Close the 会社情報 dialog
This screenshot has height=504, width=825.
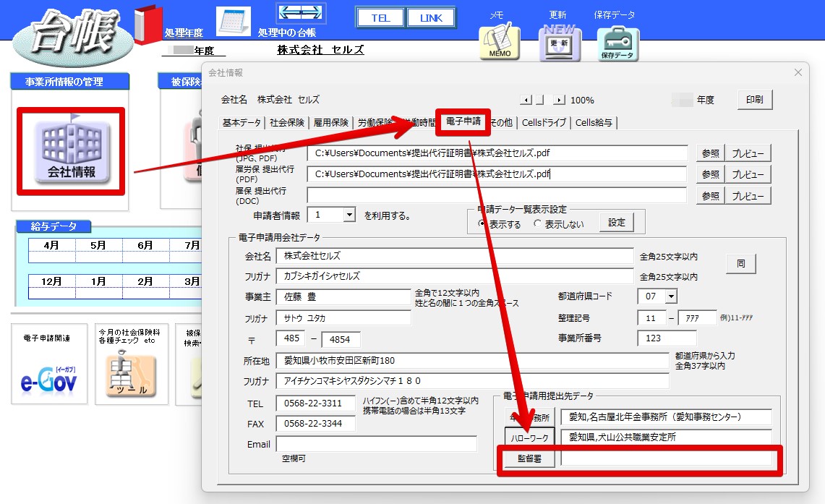pos(798,72)
